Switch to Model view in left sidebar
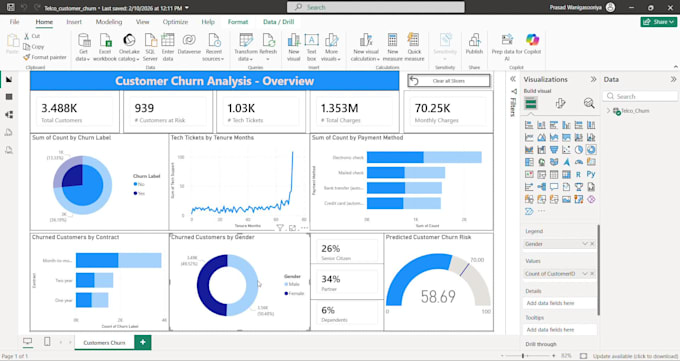Screen dimensions: 680x361 tap(9, 115)
